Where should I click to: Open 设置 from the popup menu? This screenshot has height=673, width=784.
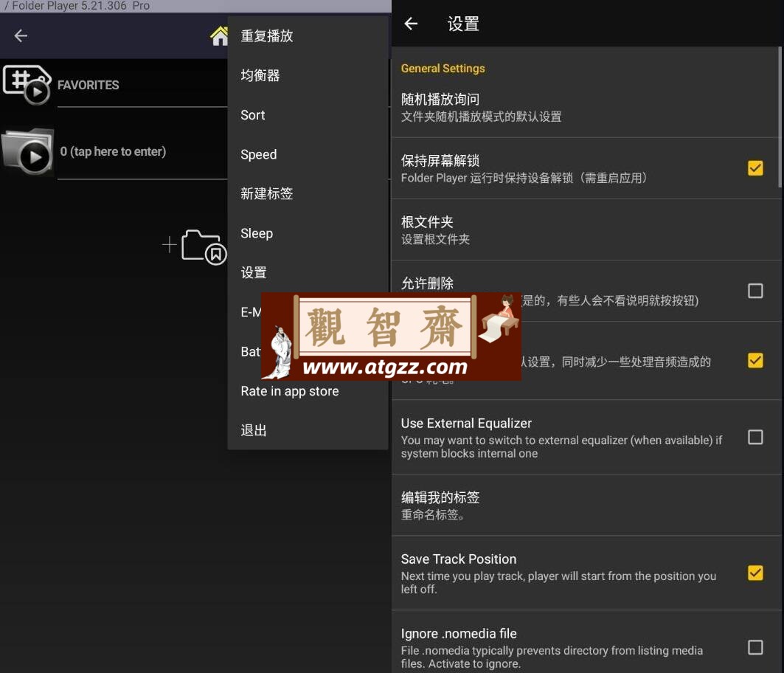tap(308, 273)
